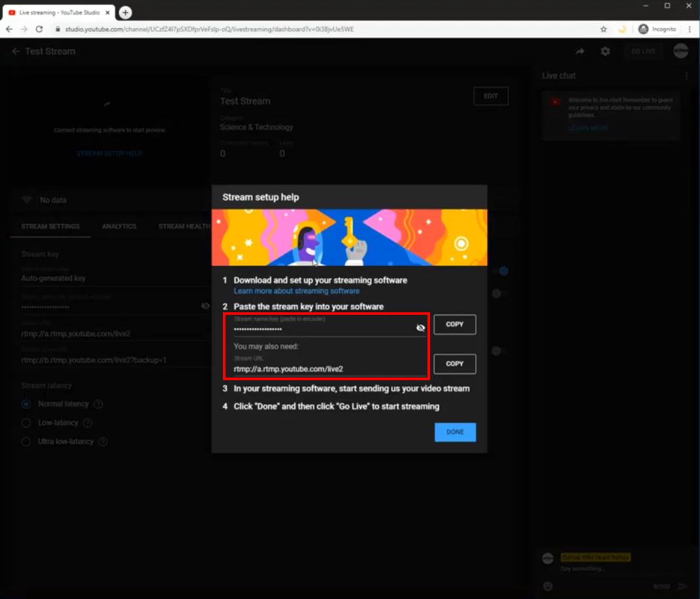Toggle stream key visibility in settings panel

coord(205,306)
